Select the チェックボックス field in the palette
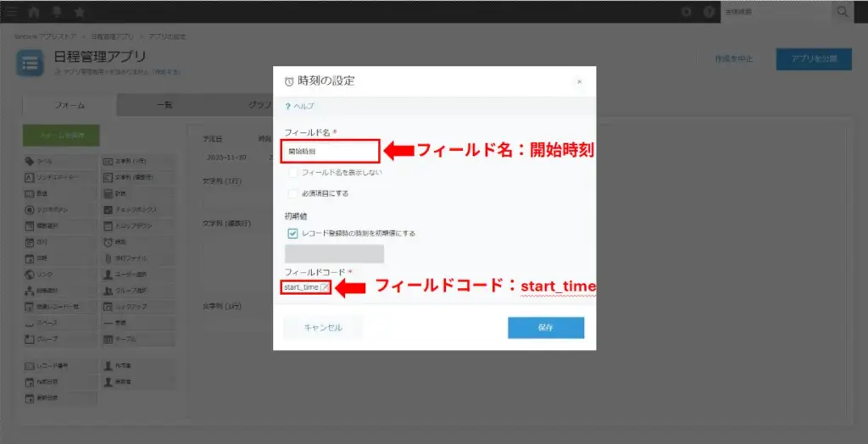 coord(138,210)
